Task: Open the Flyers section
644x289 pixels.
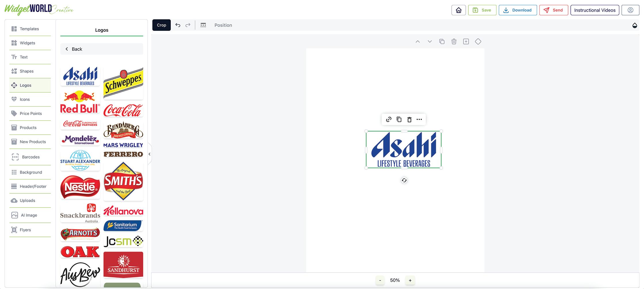Action: click(x=30, y=230)
